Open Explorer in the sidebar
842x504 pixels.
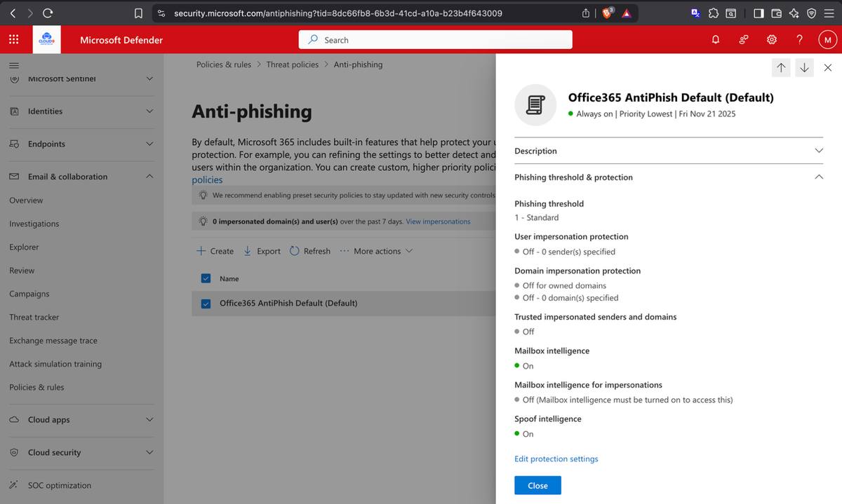pos(24,247)
